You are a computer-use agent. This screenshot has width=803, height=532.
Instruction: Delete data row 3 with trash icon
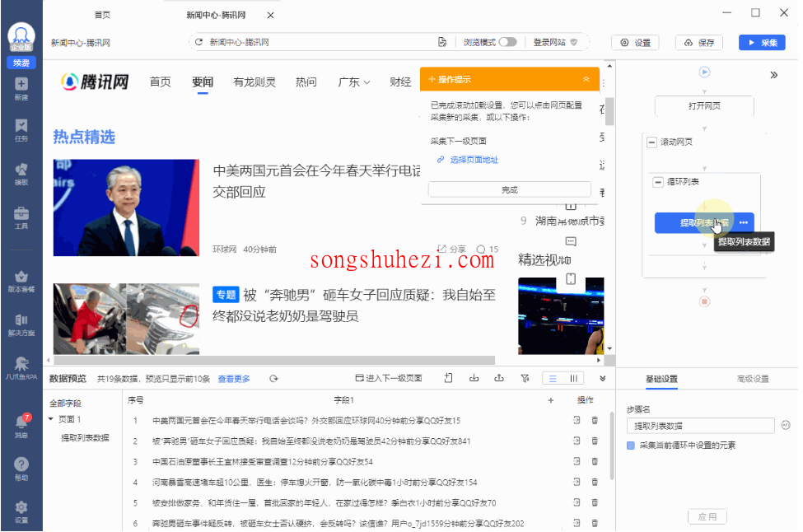(595, 461)
